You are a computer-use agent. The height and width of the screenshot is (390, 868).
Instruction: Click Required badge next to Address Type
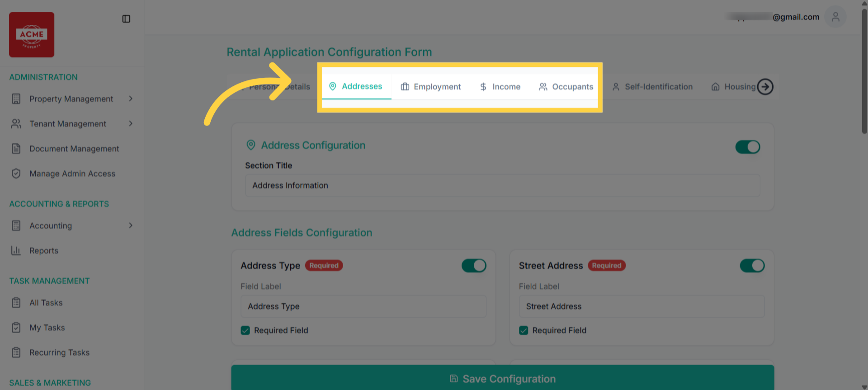[324, 266]
